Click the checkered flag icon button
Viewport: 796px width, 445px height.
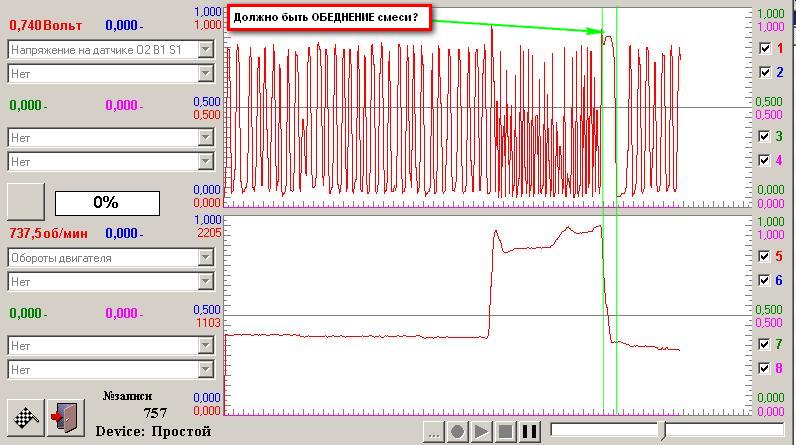coord(26,418)
